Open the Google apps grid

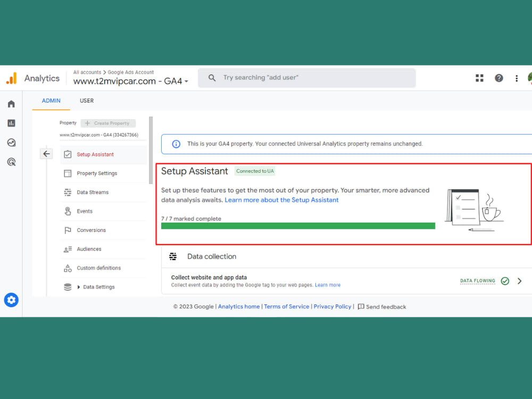coord(479,78)
